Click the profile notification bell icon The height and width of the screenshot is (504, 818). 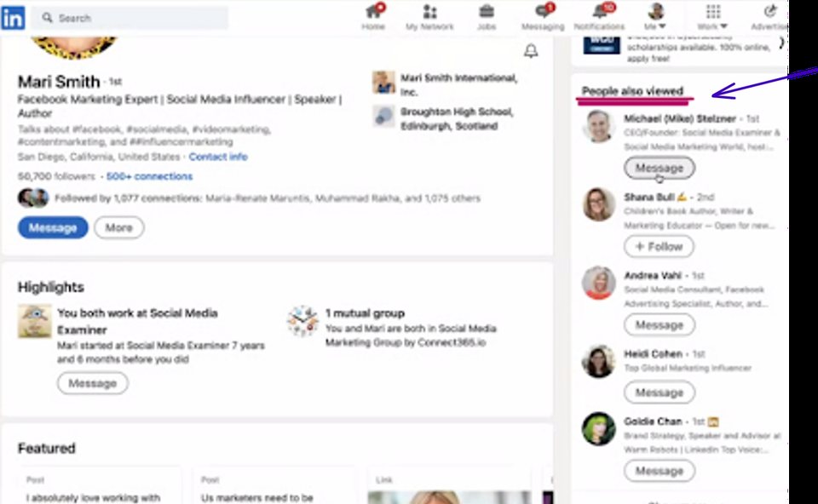coord(531,51)
